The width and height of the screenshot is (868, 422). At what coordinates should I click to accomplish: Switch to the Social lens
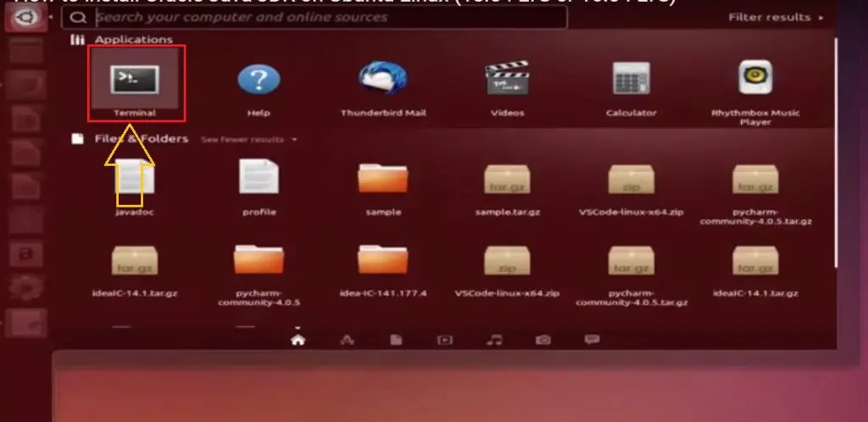click(592, 340)
